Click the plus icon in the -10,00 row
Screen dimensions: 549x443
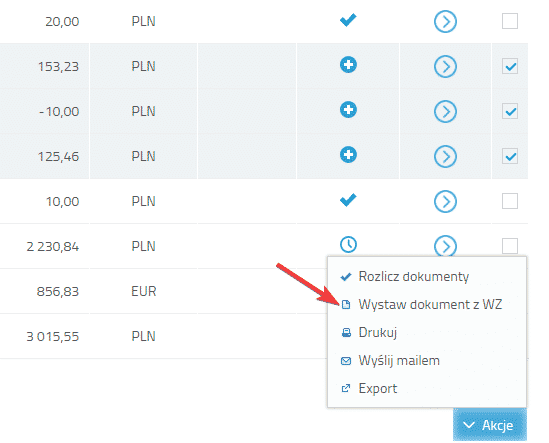[348, 110]
